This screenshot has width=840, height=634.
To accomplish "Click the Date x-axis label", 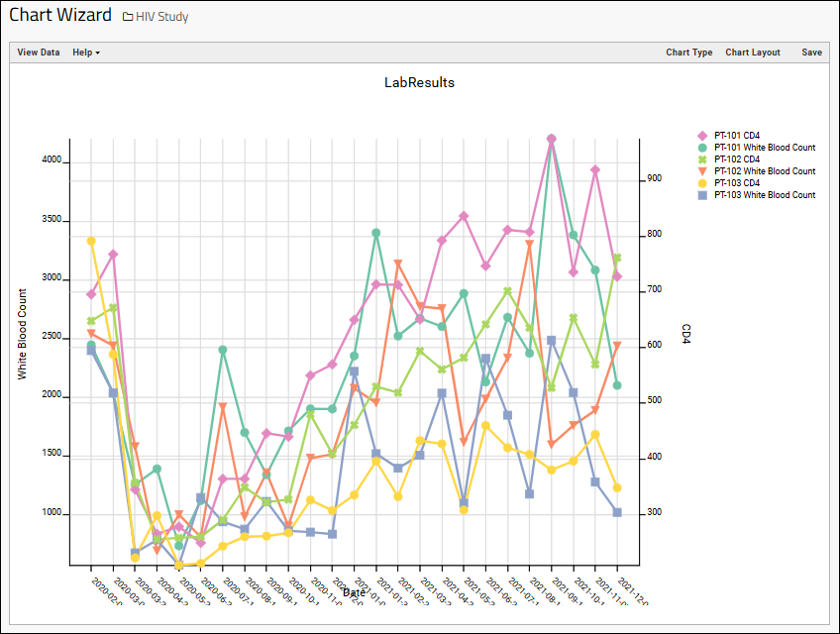I will [x=354, y=592].
